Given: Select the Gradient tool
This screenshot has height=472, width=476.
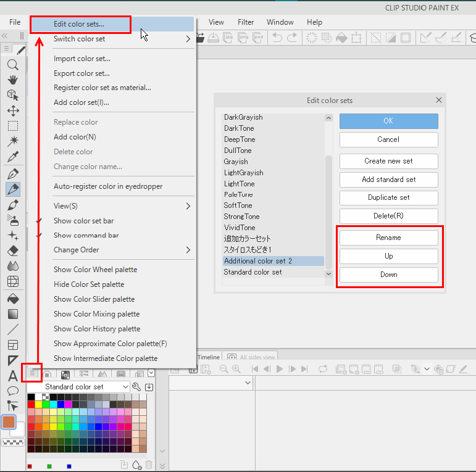Looking at the screenshot, I should (x=13, y=314).
